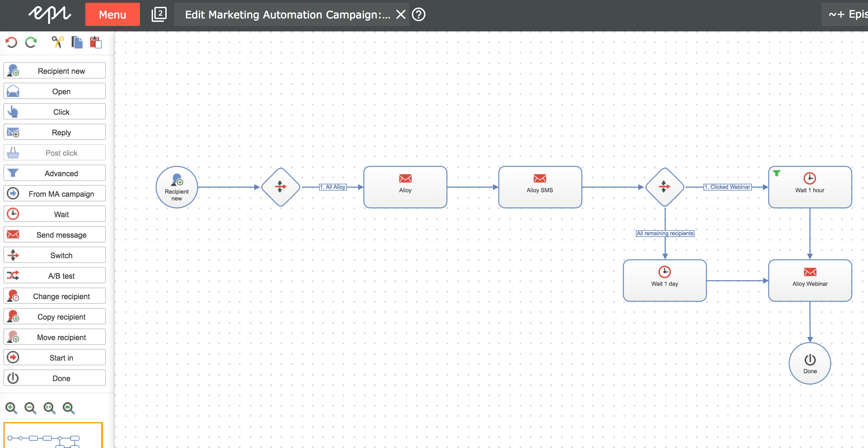Click the green filter icon on Wait 1 hour
The width and height of the screenshot is (868, 448).
pos(776,173)
